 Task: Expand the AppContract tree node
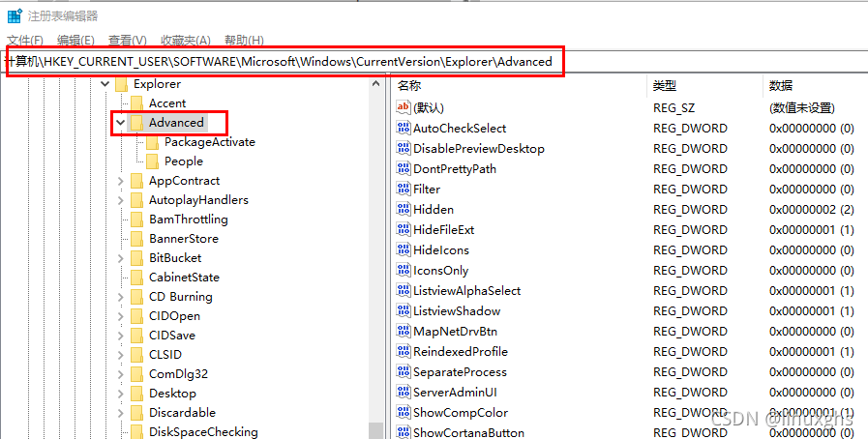pyautogui.click(x=121, y=181)
